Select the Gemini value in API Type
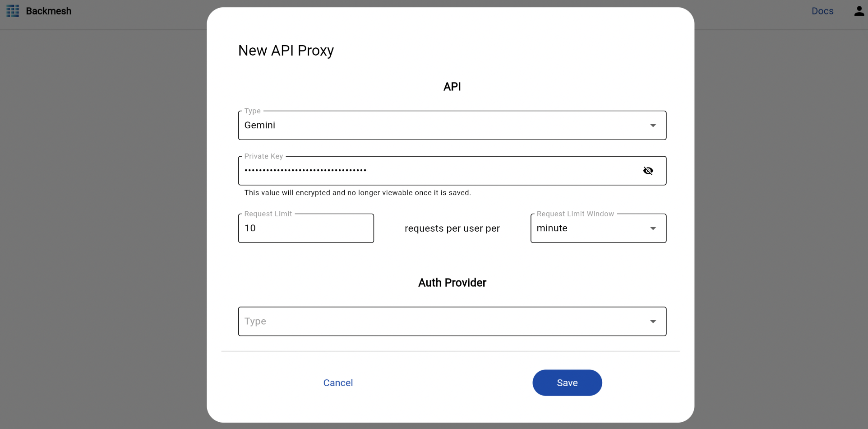This screenshot has width=868, height=429. coord(260,126)
